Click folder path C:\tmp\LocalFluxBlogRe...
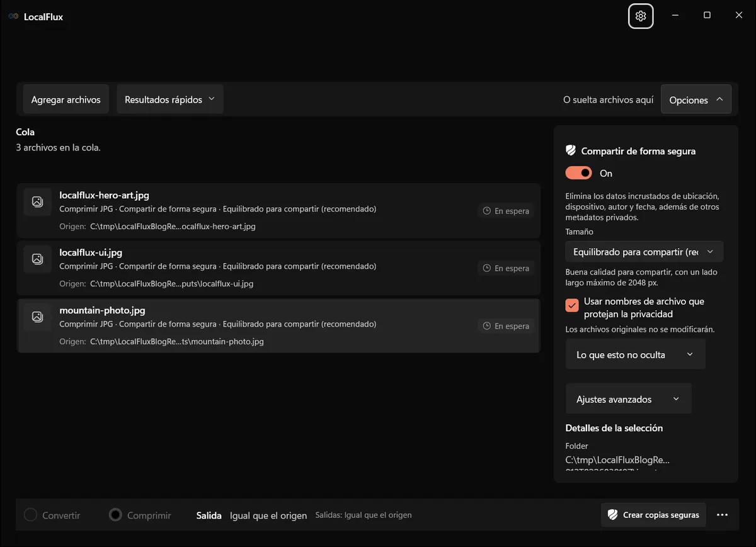 (x=617, y=460)
